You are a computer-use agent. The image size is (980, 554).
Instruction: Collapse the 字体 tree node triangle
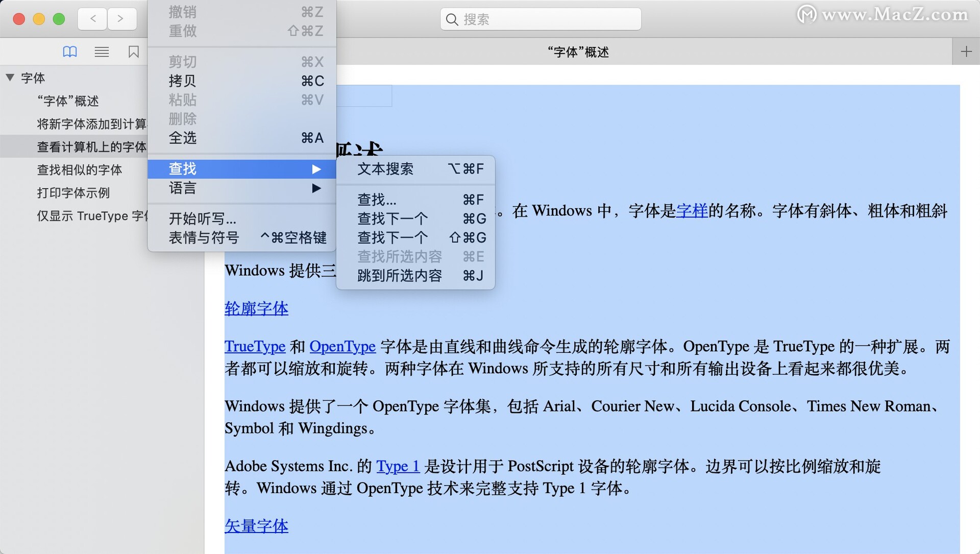click(10, 78)
